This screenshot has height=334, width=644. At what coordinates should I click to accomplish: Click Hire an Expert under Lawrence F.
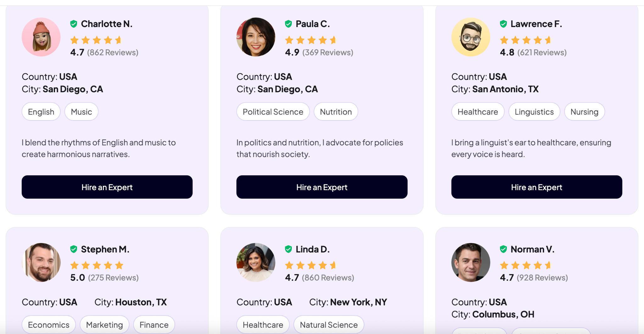(x=536, y=187)
